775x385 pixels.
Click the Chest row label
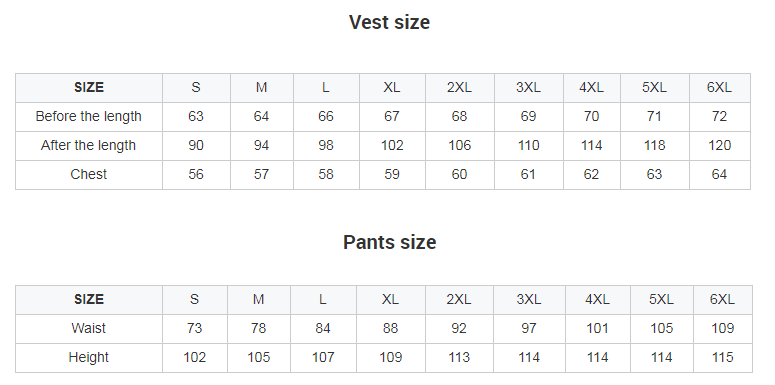[x=88, y=174]
